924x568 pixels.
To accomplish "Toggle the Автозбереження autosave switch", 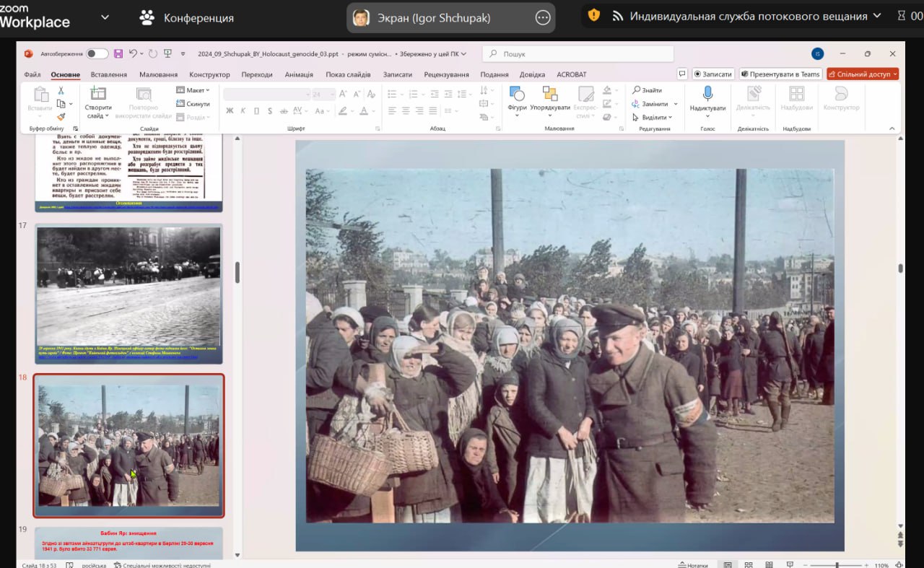I will coord(97,53).
